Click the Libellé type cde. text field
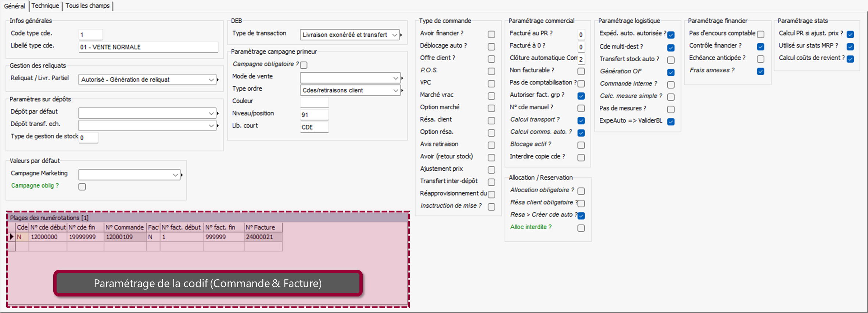Image resolution: width=868 pixels, height=313 pixels. tap(148, 47)
